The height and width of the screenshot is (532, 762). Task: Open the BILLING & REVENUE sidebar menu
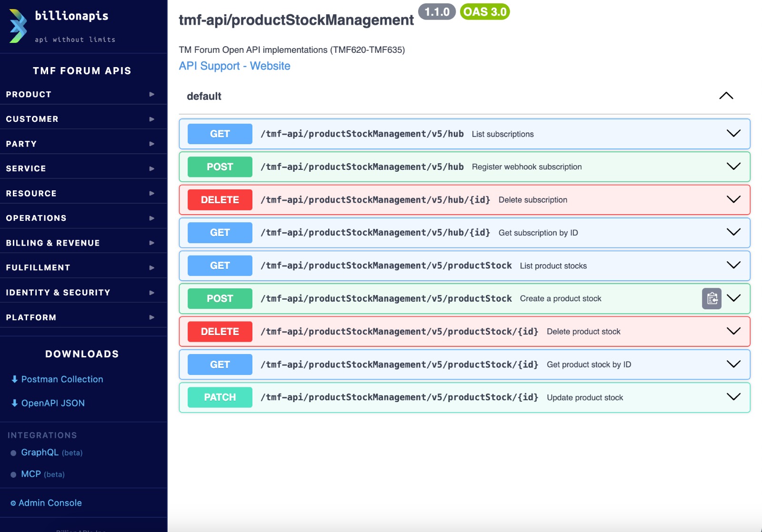tap(83, 243)
